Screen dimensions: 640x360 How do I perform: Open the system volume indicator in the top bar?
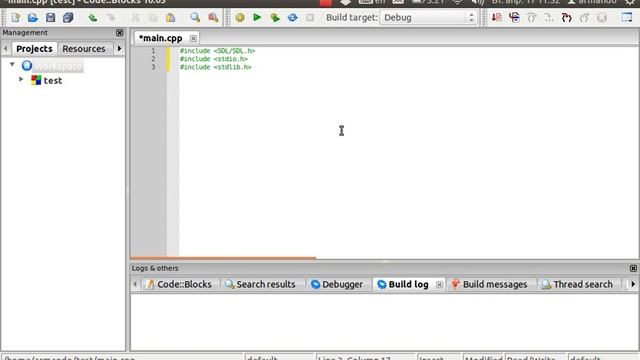[x=477, y=2]
